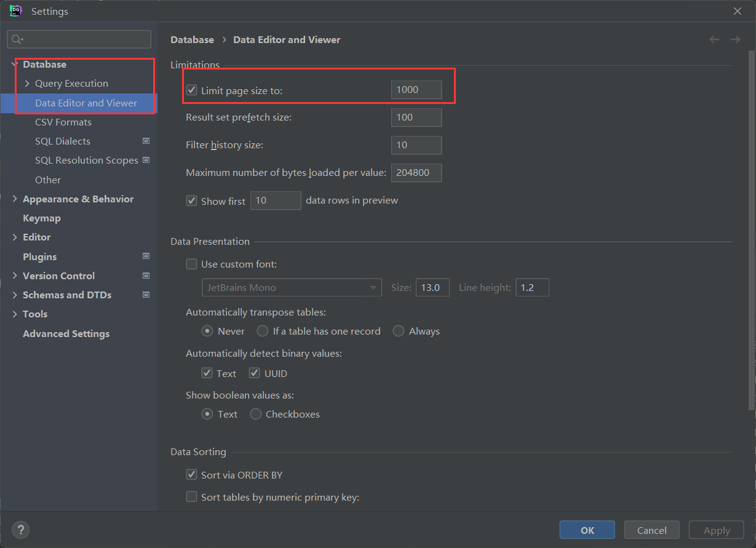Click the forward navigation arrow

735,39
